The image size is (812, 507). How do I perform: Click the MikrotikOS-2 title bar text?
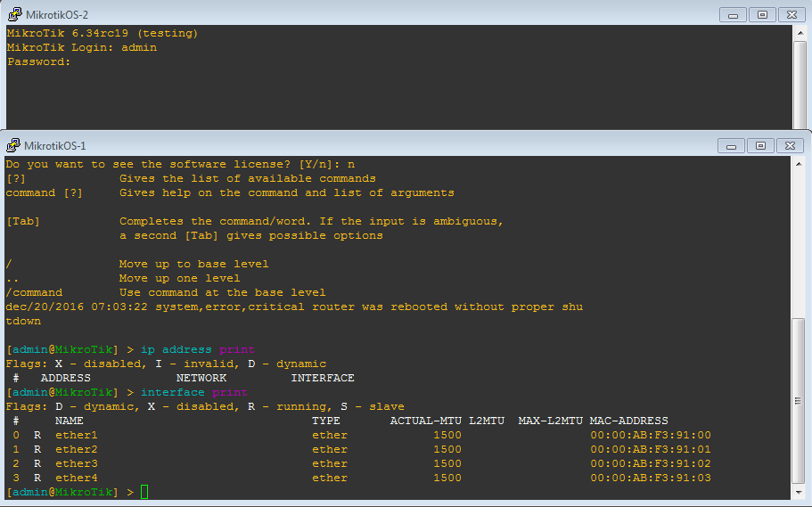click(57, 15)
